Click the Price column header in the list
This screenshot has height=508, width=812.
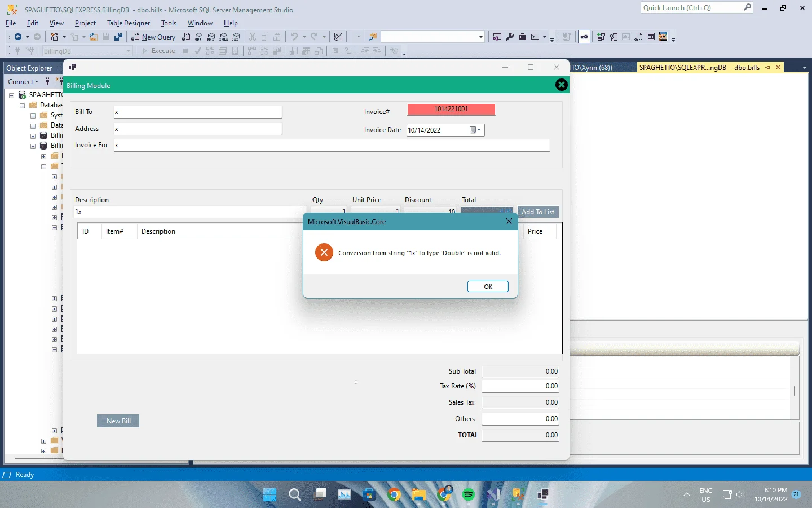(535, 231)
